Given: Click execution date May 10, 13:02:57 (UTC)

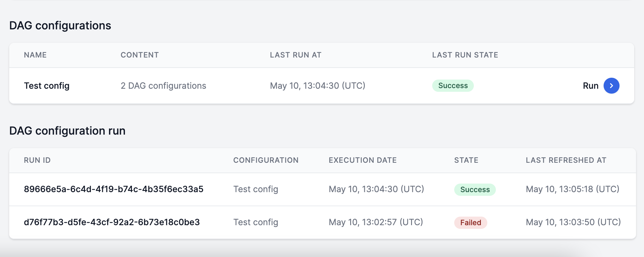Looking at the screenshot, I should click(376, 222).
